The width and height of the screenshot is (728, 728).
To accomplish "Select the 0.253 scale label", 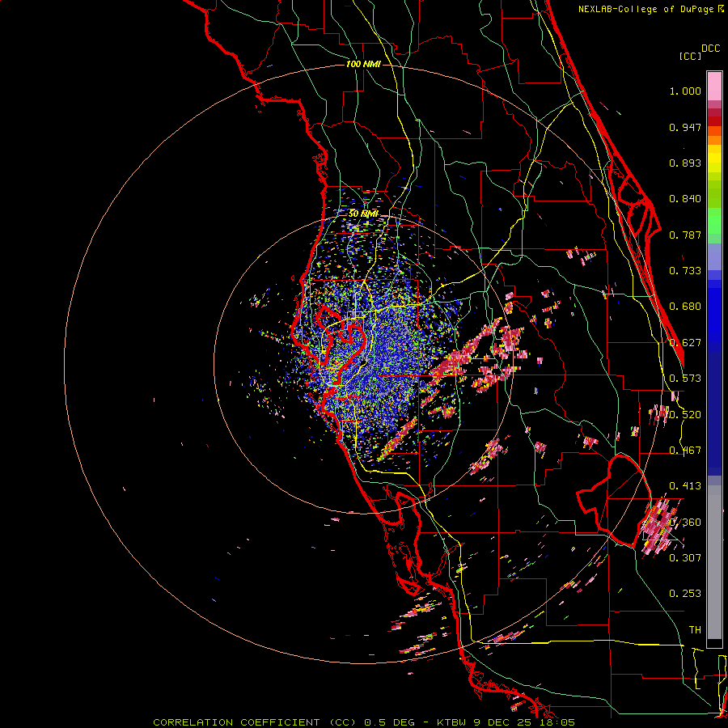I will (x=685, y=594).
